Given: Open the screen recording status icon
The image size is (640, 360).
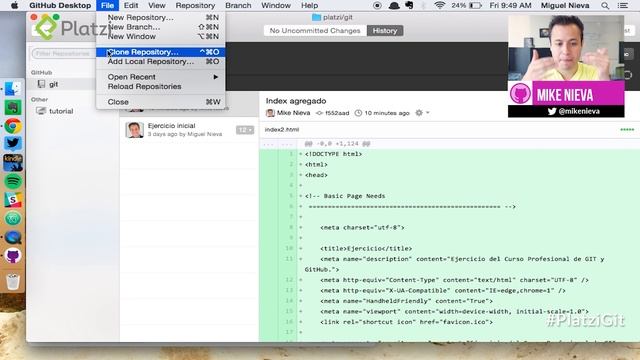Looking at the screenshot, I should (377, 5).
